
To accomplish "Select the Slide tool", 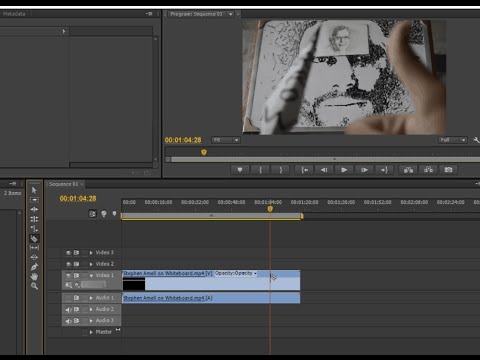I will click(x=34, y=257).
